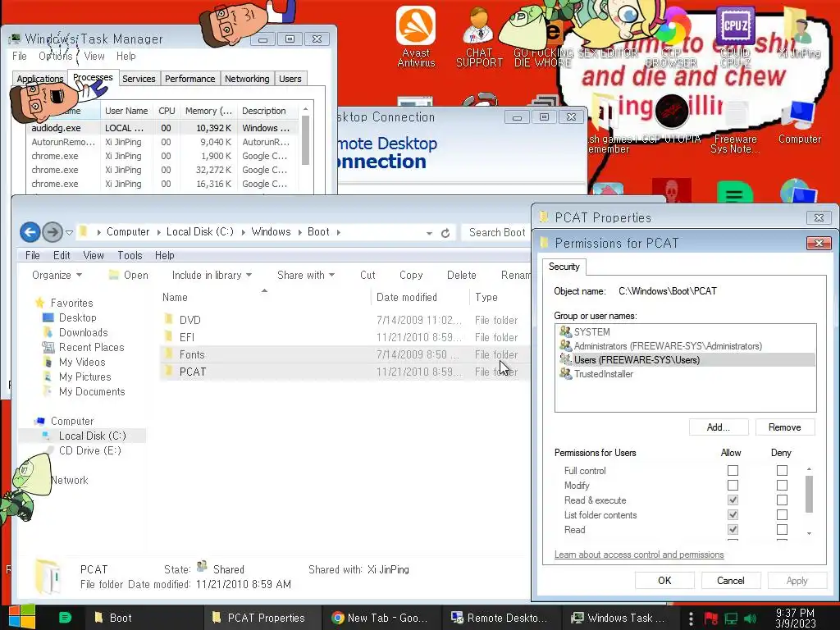Switch to Task Manager Services tab
The image size is (840, 630).
pyautogui.click(x=139, y=79)
